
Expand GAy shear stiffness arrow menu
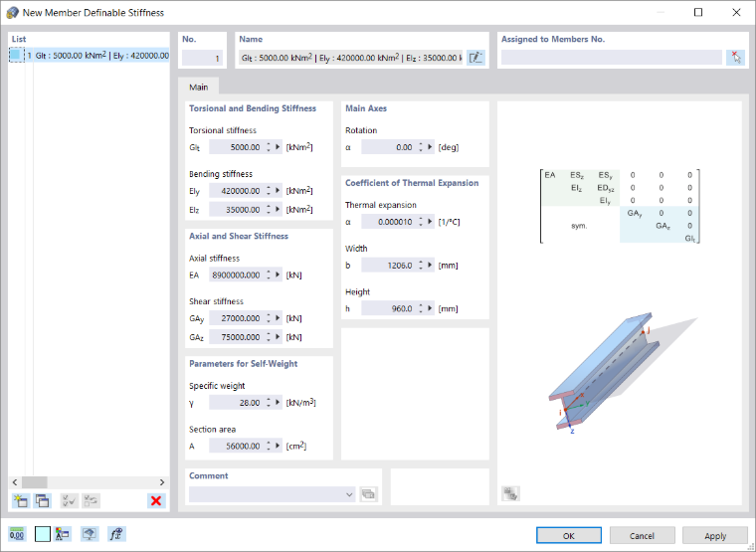point(278,318)
